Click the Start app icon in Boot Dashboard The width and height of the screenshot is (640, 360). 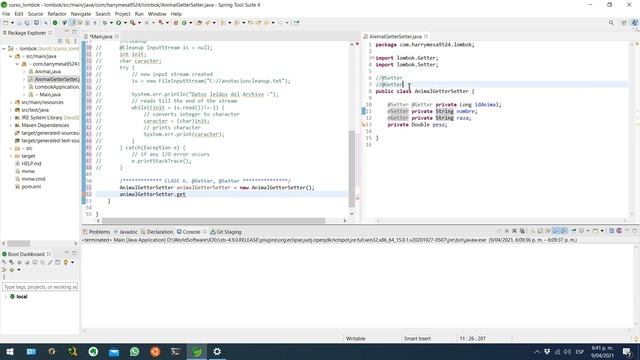click(x=4, y=262)
